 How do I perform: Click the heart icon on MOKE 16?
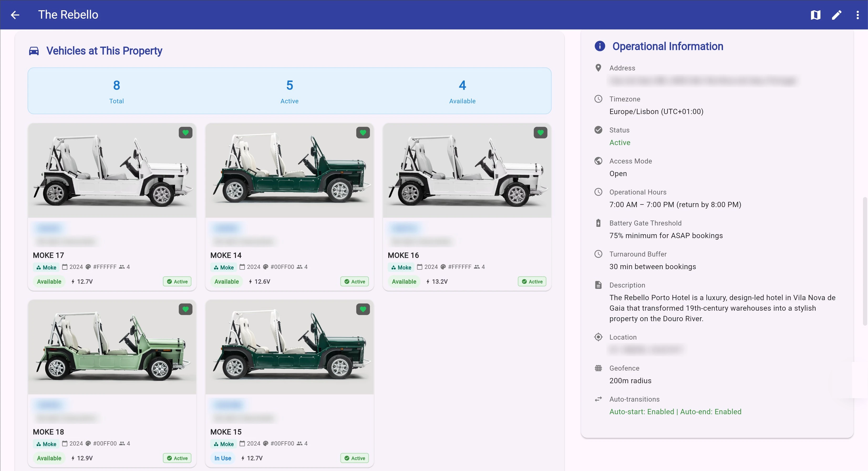point(540,132)
